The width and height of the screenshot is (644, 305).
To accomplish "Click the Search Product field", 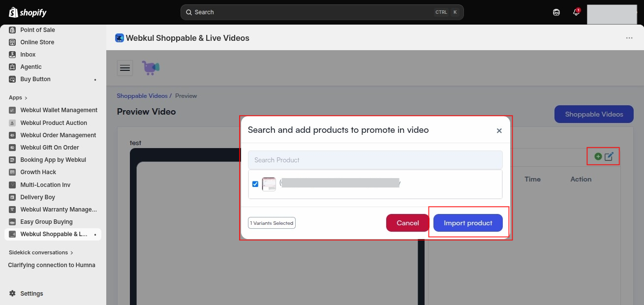I will pyautogui.click(x=375, y=160).
